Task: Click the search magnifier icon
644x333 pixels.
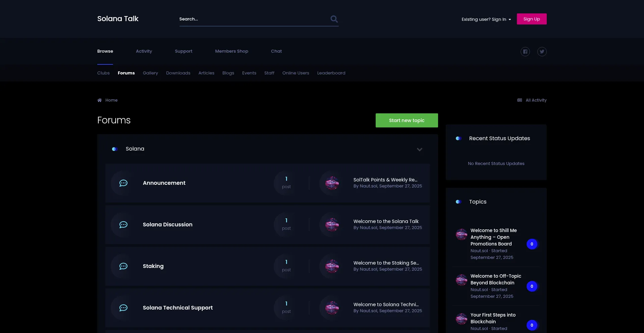Action: pyautogui.click(x=334, y=19)
